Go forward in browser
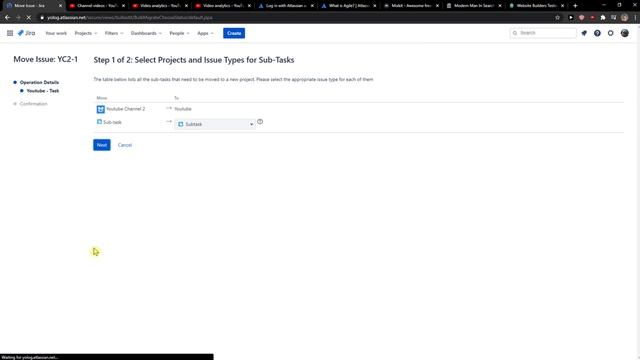The width and height of the screenshot is (640, 360). click(18, 18)
